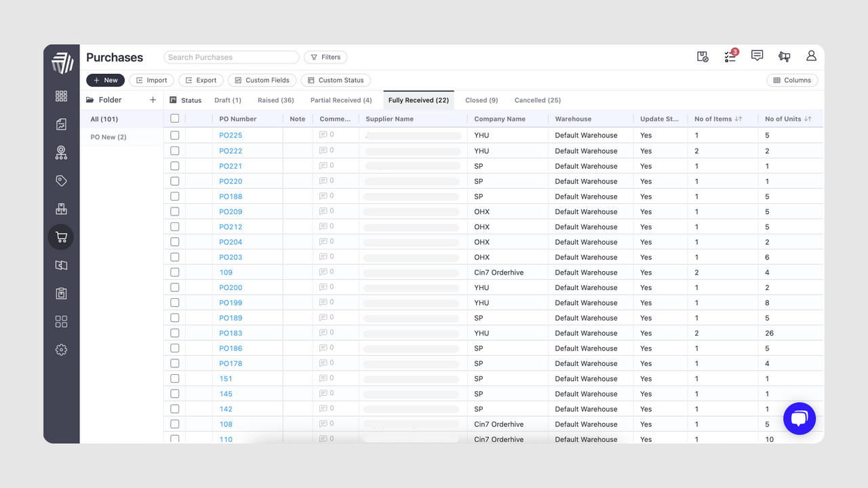This screenshot has height=488, width=868.
Task: Open the returns box-arrow sidebar icon
Action: pos(61,266)
